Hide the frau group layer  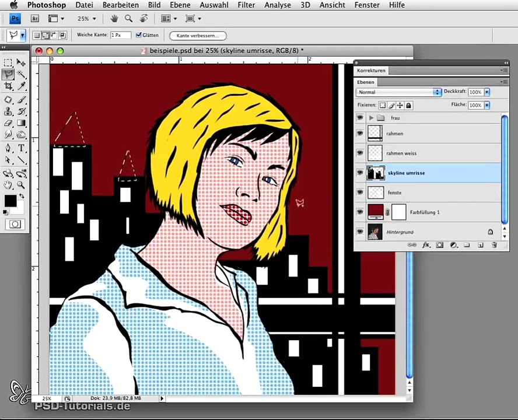[360, 118]
